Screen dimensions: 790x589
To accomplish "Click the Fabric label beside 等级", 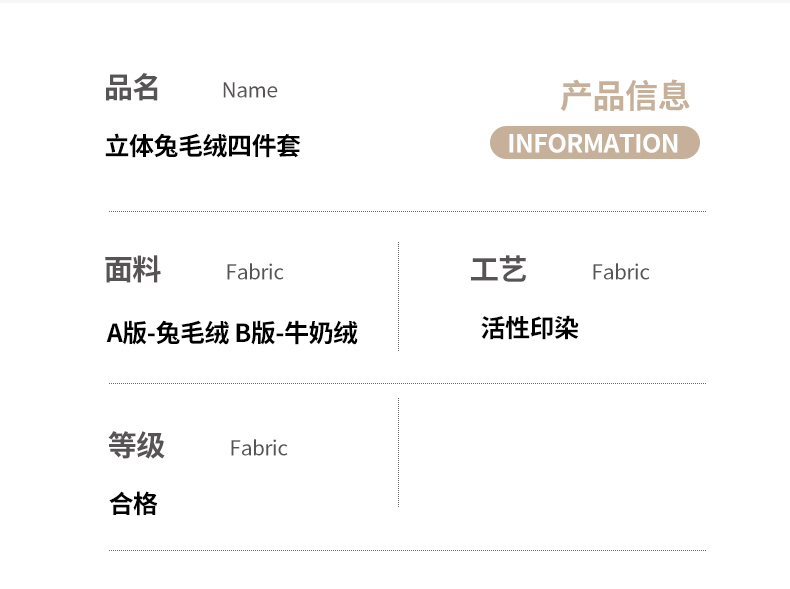I will point(259,448).
